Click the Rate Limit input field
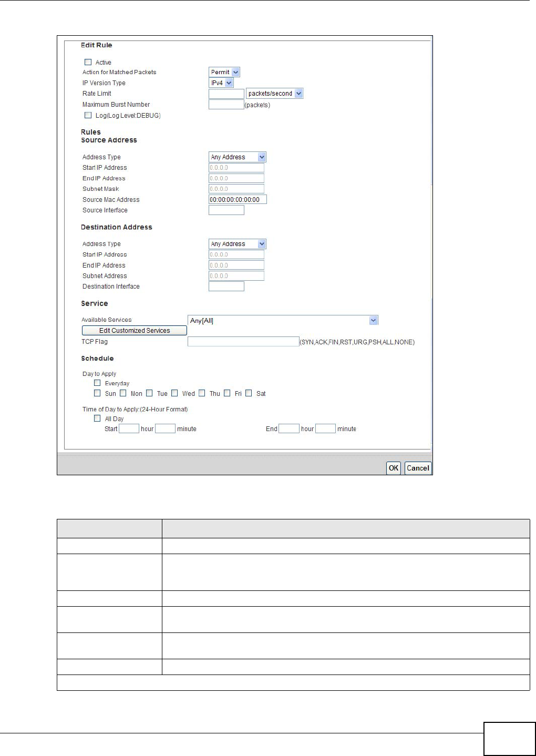 pos(226,94)
